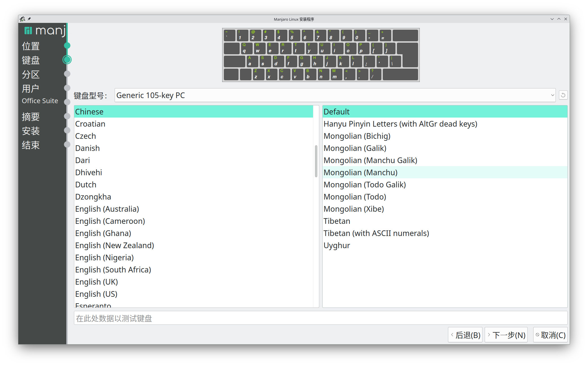Choose the Tibetan variant
Image resolution: width=588 pixels, height=366 pixels.
(x=337, y=221)
